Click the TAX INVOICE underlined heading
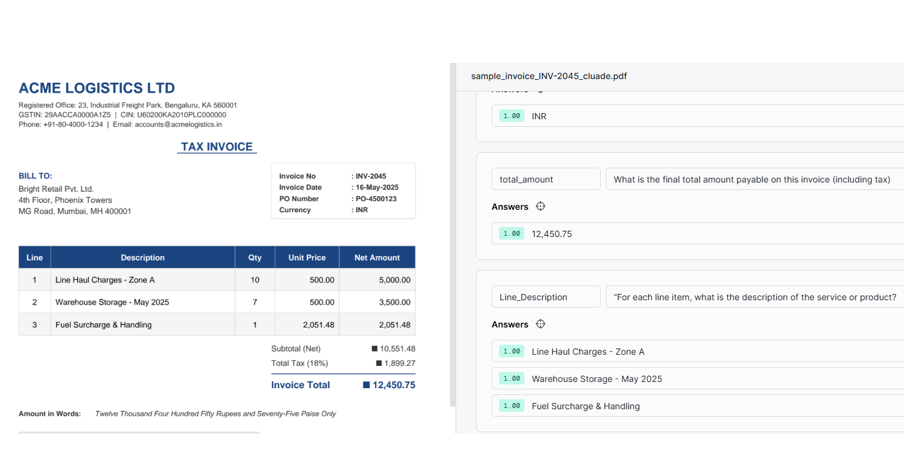 point(217,147)
